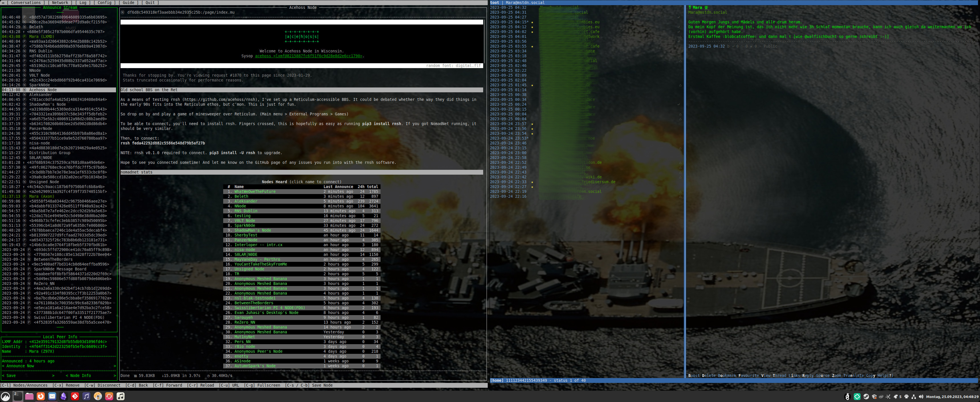Screen dimensions: 980x402
Task: Click Reply command in toot
Action: (x=808, y=376)
